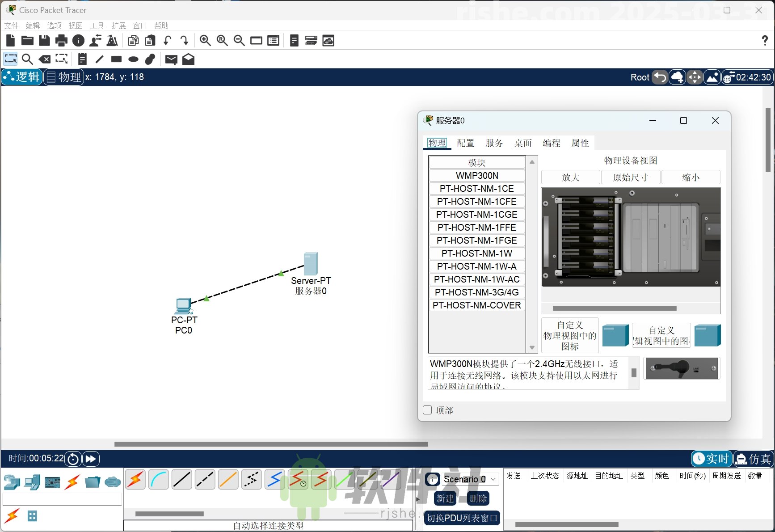Viewport: 775px width, 532px height.
Task: Select the End Devices category icon
Action: 32,482
